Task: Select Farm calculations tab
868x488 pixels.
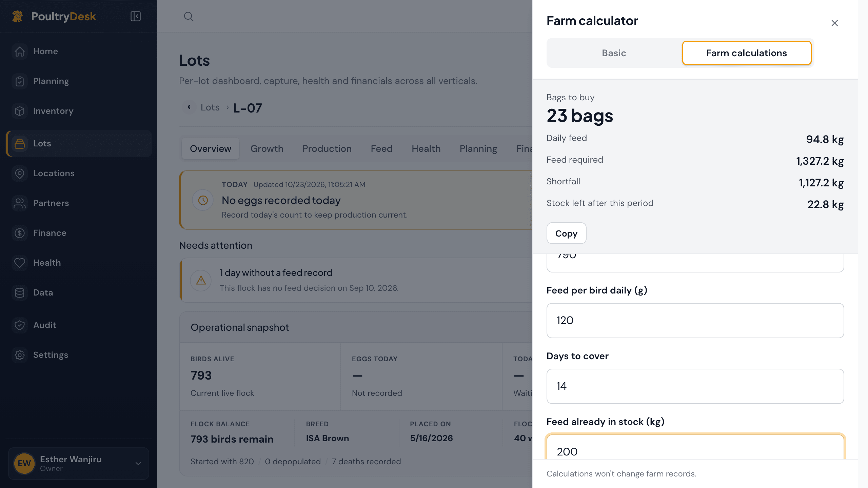Action: point(747,53)
